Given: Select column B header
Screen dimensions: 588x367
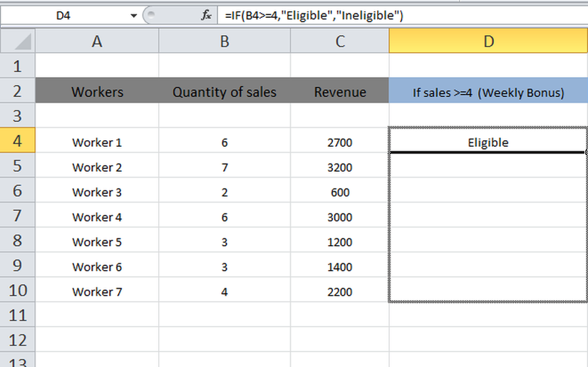Looking at the screenshot, I should point(225,41).
